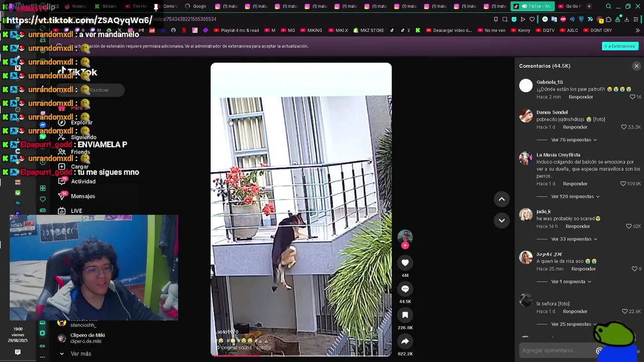Open the browser main menu icon
644x362 pixels.
click(636, 19)
